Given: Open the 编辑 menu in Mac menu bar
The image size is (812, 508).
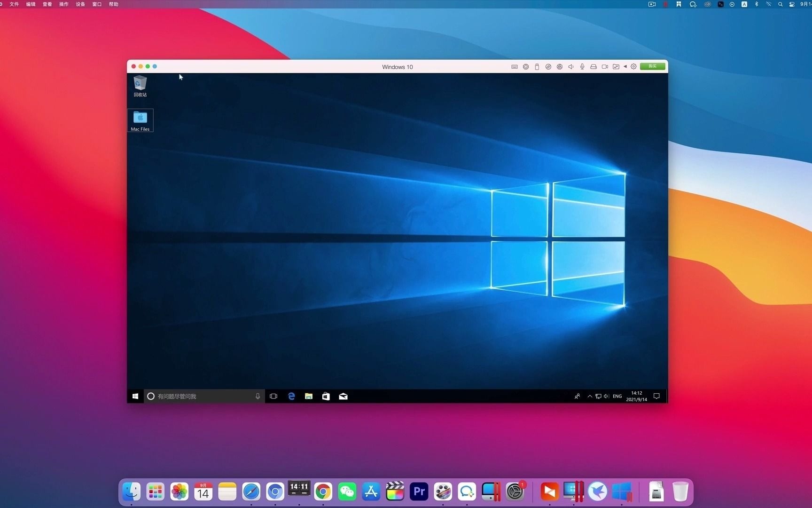Looking at the screenshot, I should click(x=31, y=4).
